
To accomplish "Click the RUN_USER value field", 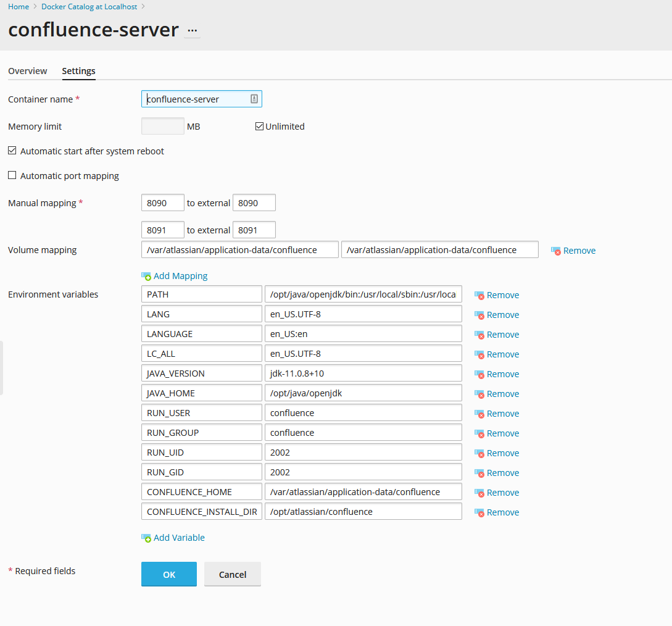I will (363, 412).
